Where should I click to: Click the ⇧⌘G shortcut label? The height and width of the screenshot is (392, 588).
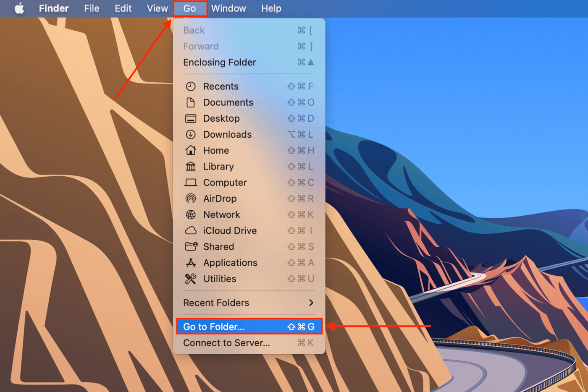301,327
